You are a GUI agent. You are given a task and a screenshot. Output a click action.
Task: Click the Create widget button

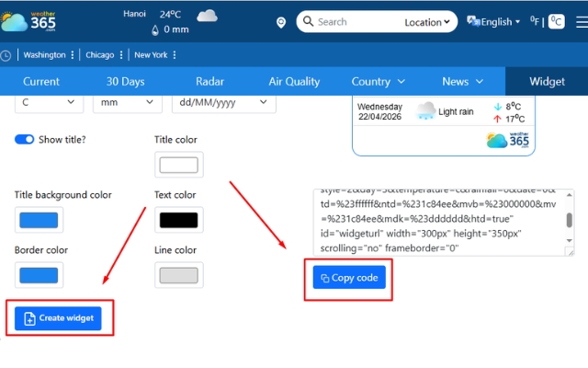pyautogui.click(x=58, y=318)
